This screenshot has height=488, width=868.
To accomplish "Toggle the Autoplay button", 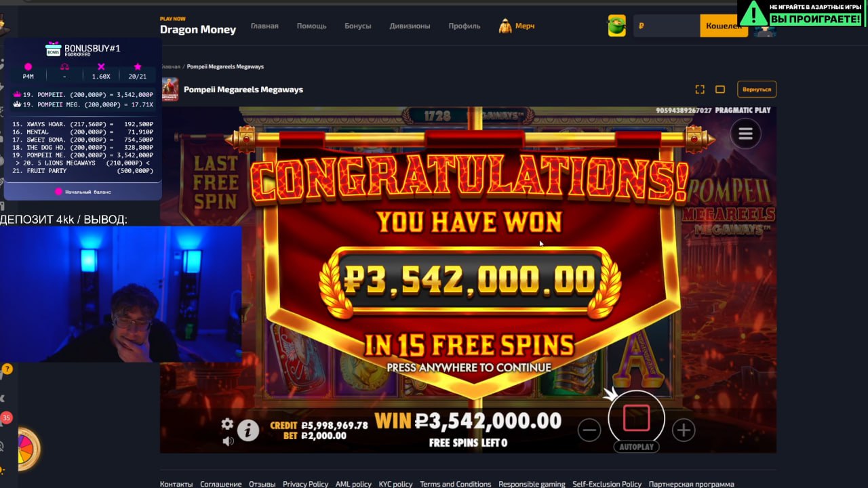I will pos(636,447).
